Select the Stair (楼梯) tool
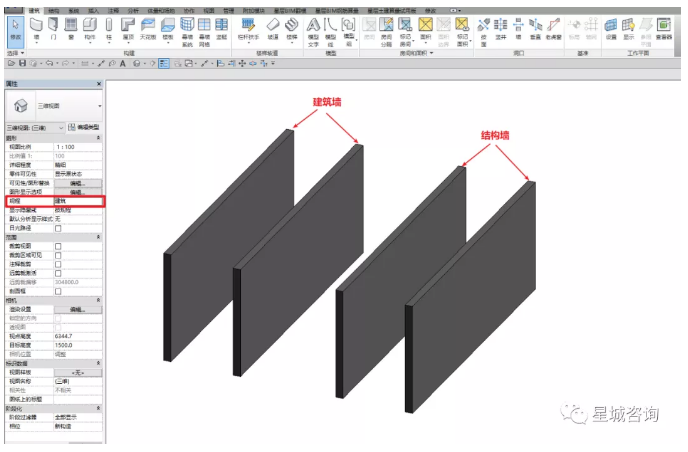This screenshot has width=688, height=452. 292,29
